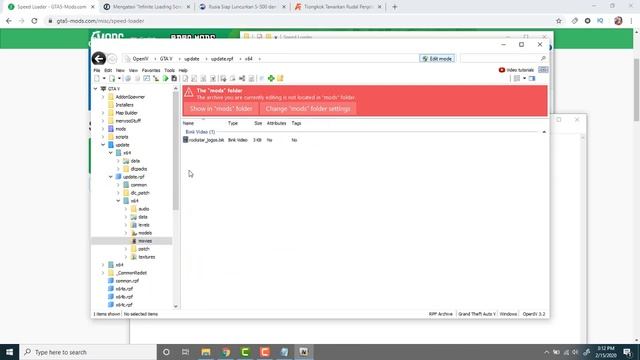Click the Windows Start button
The height and width of the screenshot is (360, 640).
point(9,352)
